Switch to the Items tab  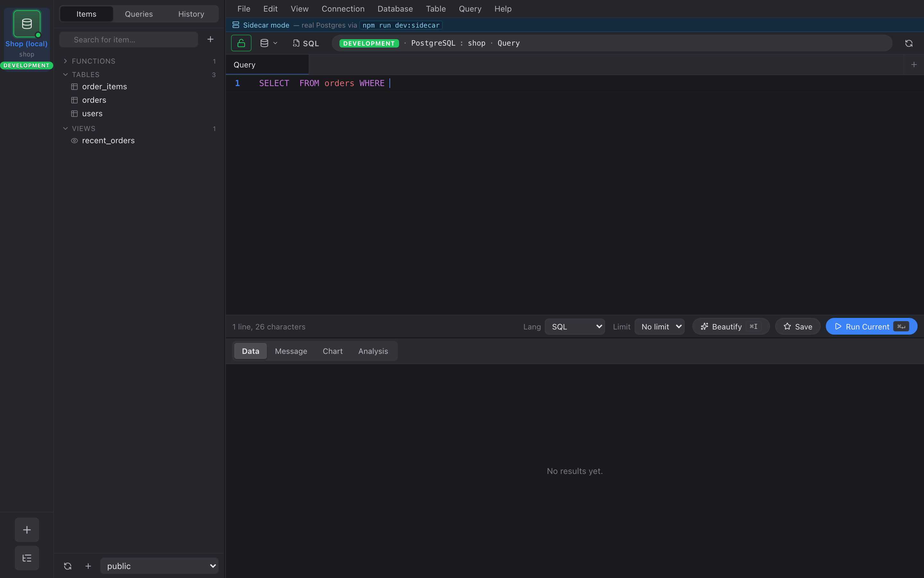86,14
